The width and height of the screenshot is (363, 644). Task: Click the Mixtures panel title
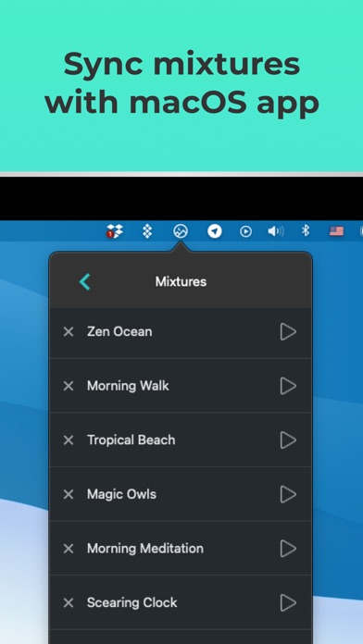coord(181,281)
